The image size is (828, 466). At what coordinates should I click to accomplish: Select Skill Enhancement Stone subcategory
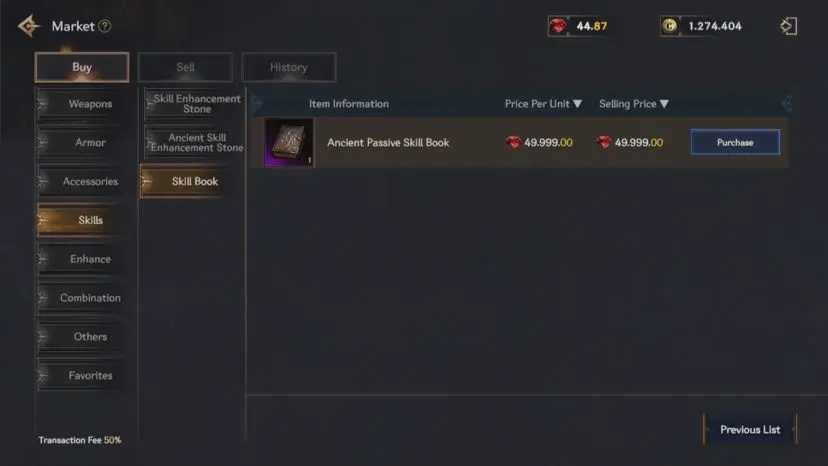[195, 104]
